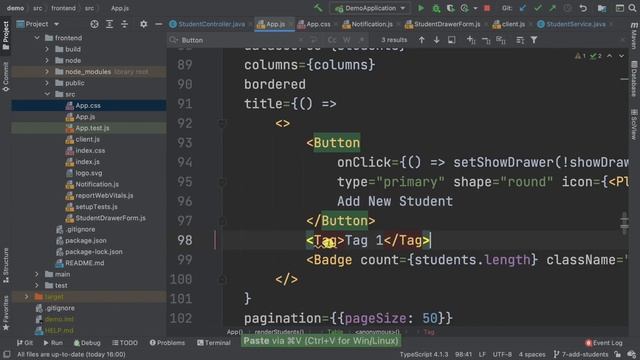The height and width of the screenshot is (360, 640).
Task: Open Search Everywhere magnifier icon
Action: pos(632,8)
